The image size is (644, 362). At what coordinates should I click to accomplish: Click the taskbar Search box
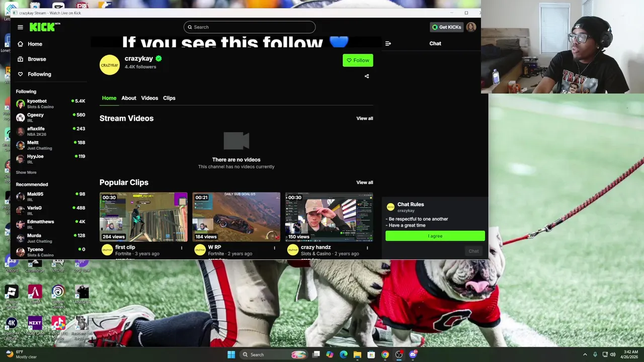[274, 355]
